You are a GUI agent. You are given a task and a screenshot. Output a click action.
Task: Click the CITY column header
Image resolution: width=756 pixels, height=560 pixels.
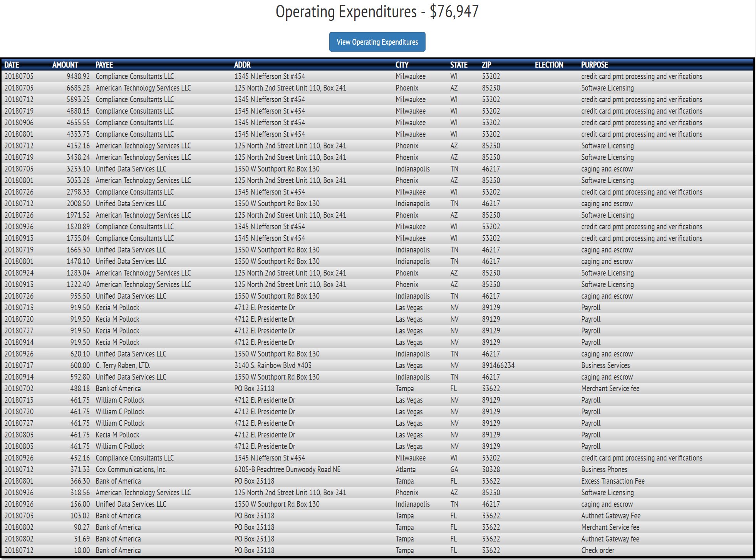402,65
